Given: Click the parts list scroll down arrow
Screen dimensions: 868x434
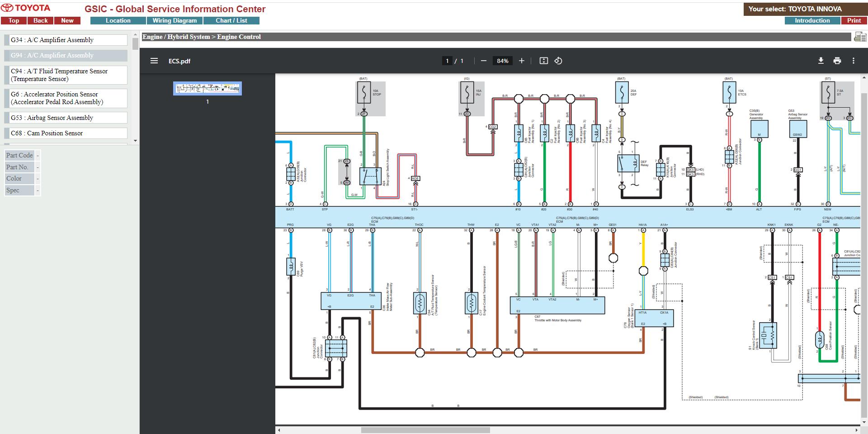Looking at the screenshot, I should [135, 141].
